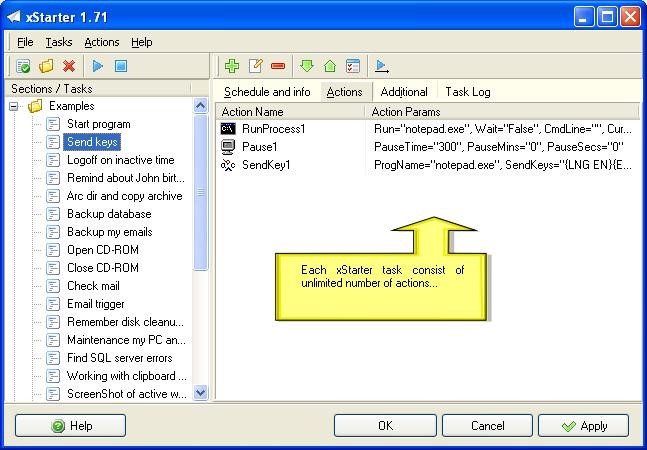Stop the task with the blue square icon
Viewport: 647px width, 450px height.
[x=121, y=67]
